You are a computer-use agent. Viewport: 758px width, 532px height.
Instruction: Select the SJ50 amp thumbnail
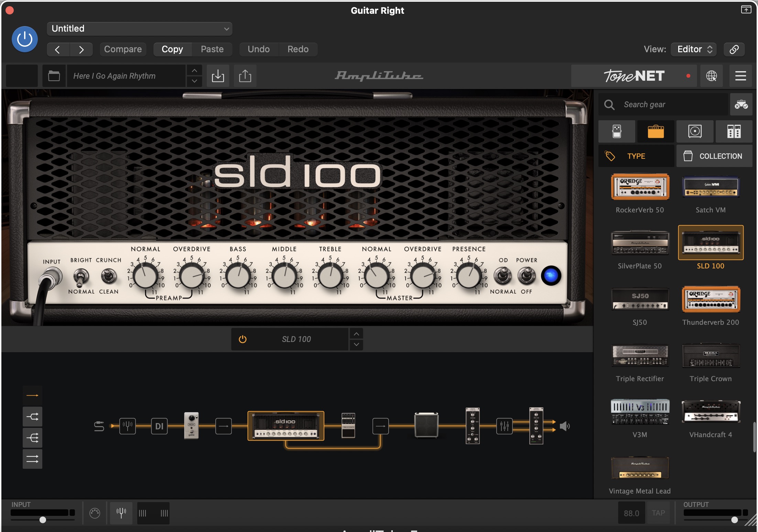pos(640,299)
